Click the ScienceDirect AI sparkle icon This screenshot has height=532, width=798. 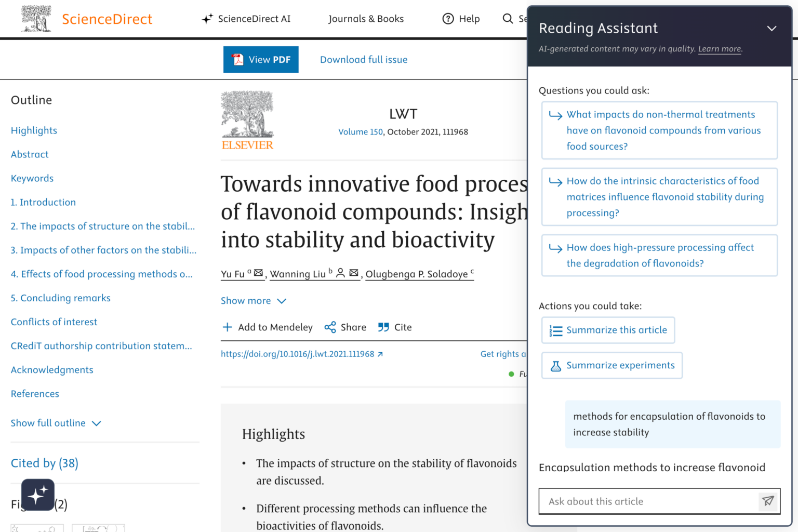207,19
